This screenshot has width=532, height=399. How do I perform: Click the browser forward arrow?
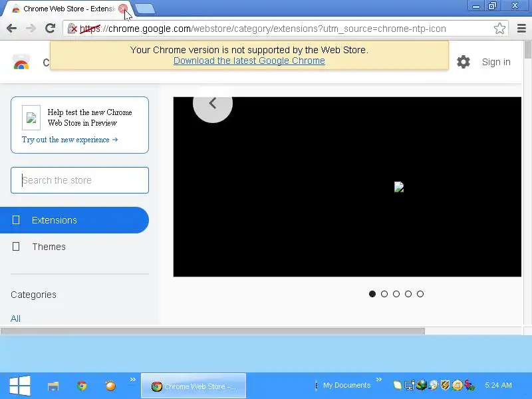(x=31, y=29)
